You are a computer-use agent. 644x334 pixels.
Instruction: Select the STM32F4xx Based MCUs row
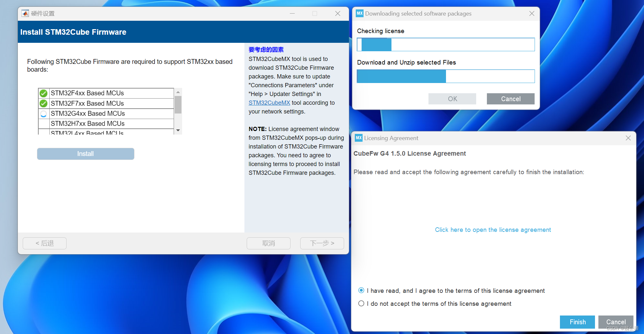click(106, 93)
